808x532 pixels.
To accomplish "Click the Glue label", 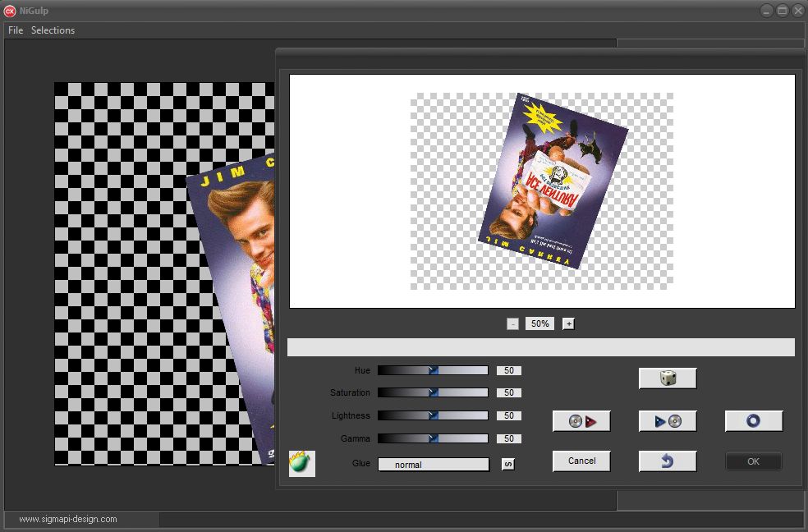I will tap(360, 463).
